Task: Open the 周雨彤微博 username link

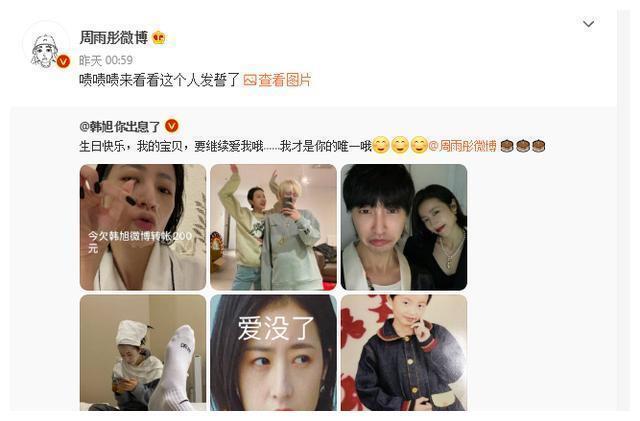Action: (x=113, y=38)
